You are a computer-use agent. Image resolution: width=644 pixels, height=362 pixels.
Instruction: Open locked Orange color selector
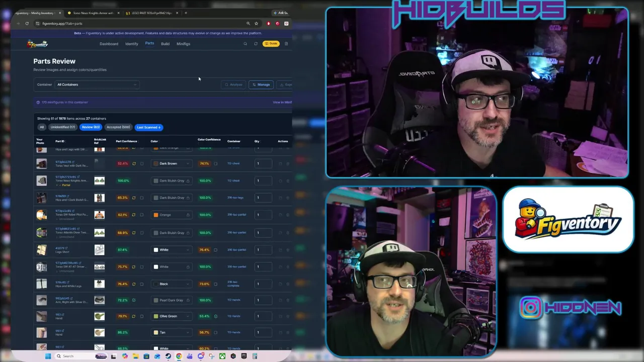click(x=172, y=215)
